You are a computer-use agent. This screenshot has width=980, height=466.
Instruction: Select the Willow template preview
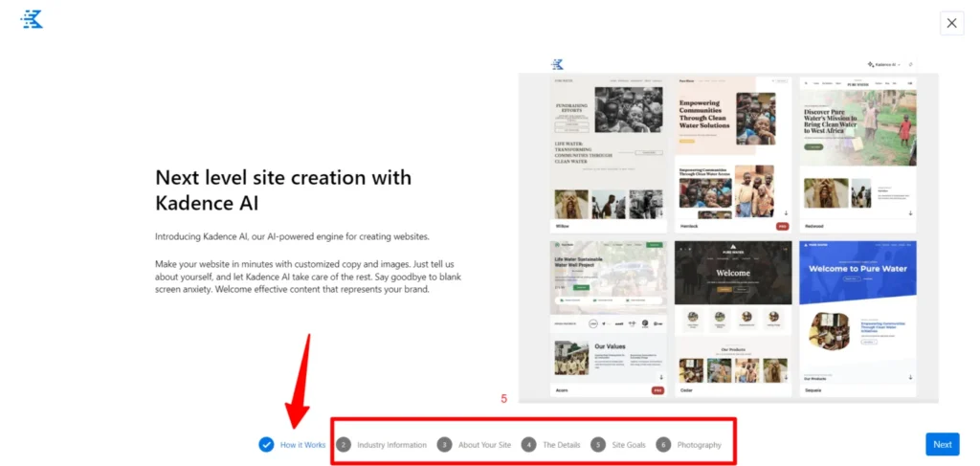pos(609,155)
